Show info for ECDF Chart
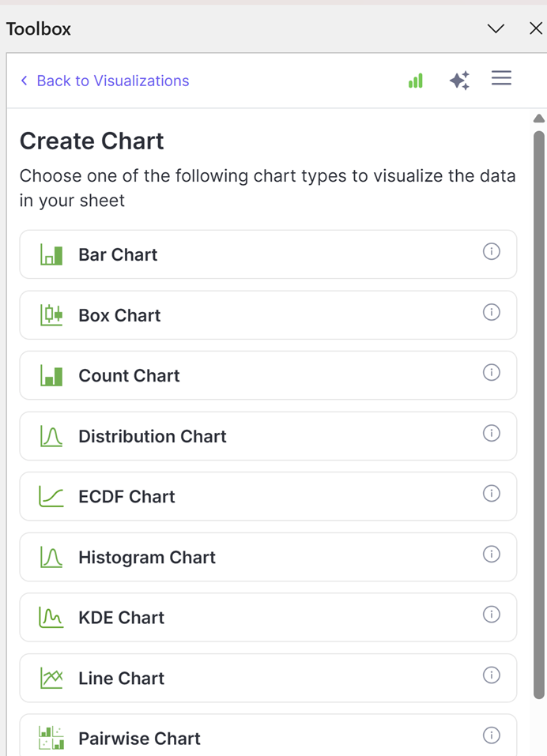Image resolution: width=547 pixels, height=756 pixels. coord(491,493)
